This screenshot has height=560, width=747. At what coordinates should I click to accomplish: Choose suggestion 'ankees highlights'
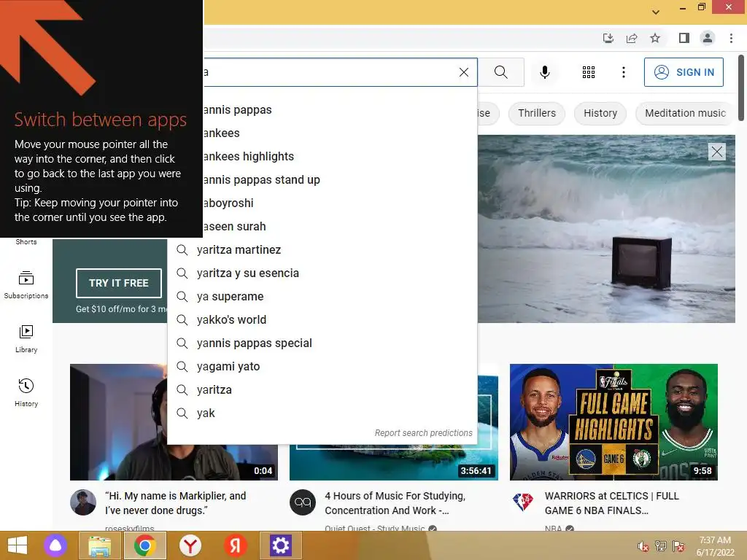pos(340,157)
